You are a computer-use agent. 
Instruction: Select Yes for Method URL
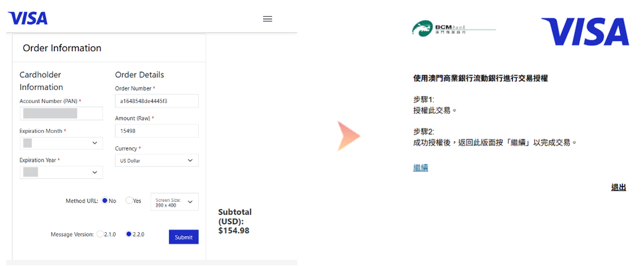129,201
